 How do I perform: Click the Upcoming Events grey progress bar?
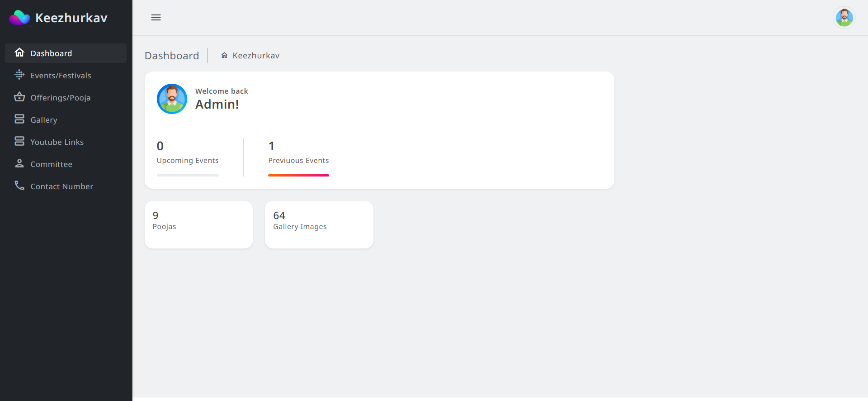(188, 175)
